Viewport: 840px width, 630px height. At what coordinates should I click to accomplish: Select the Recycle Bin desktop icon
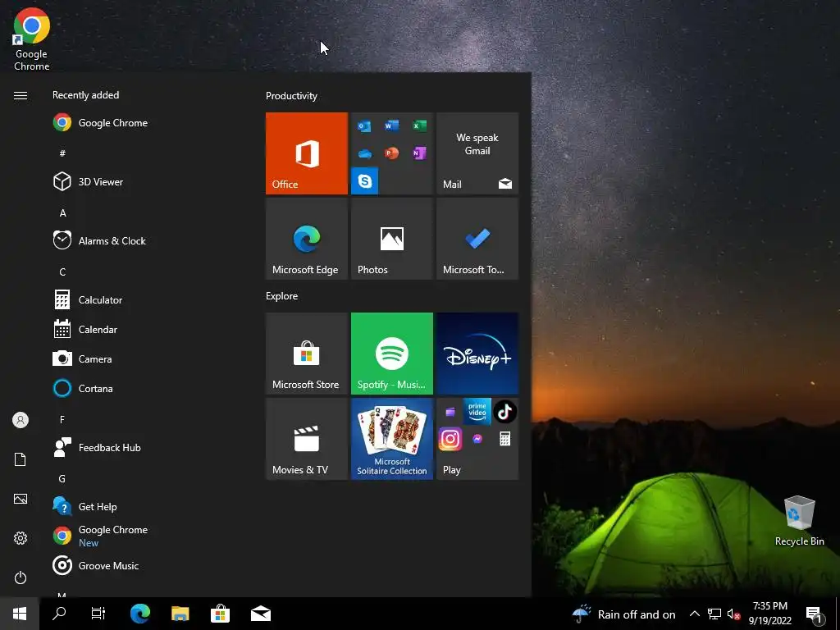[799, 520]
